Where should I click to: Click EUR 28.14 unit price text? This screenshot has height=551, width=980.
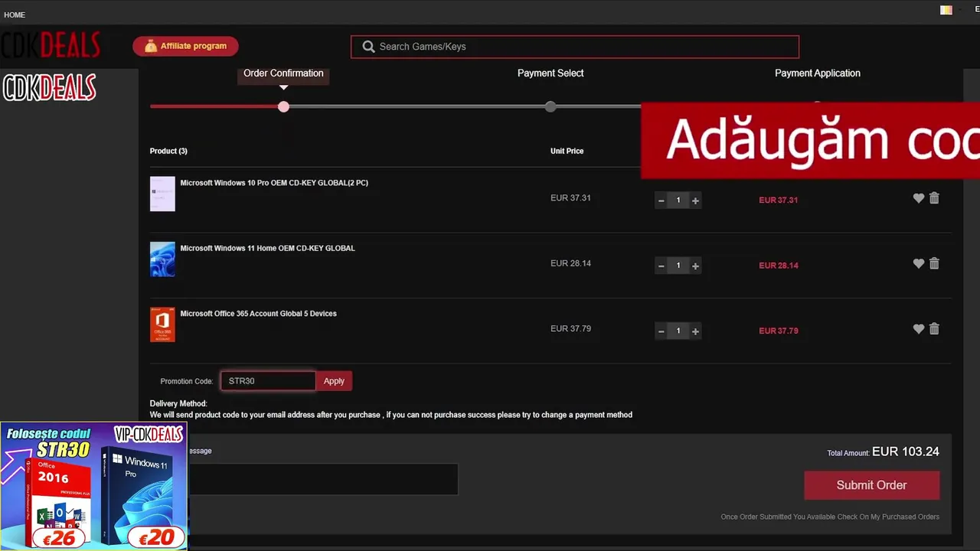pyautogui.click(x=570, y=263)
